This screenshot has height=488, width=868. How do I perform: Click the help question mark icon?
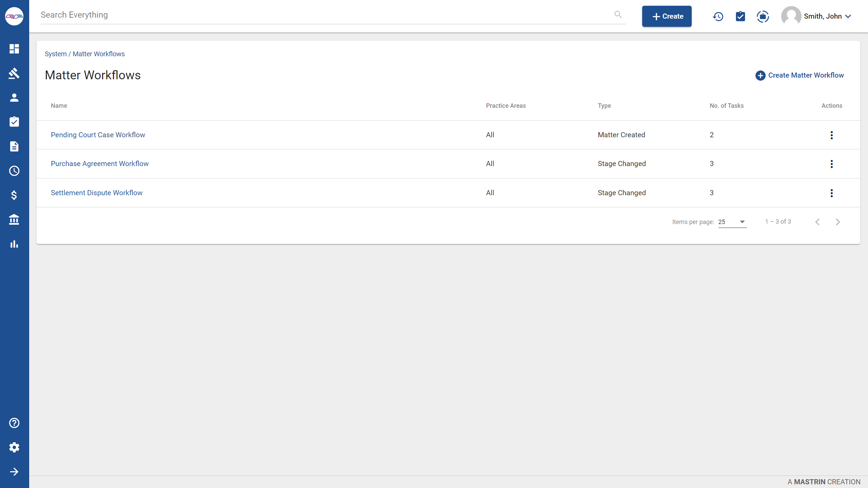[14, 423]
